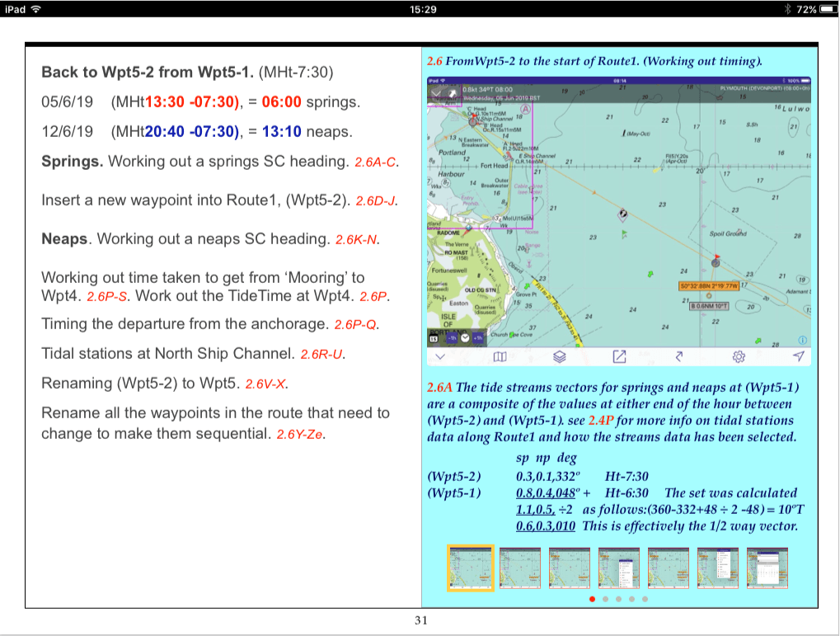840x636 pixels.
Task: Open the 2.6A-C springs reference link
Action: tap(377, 163)
